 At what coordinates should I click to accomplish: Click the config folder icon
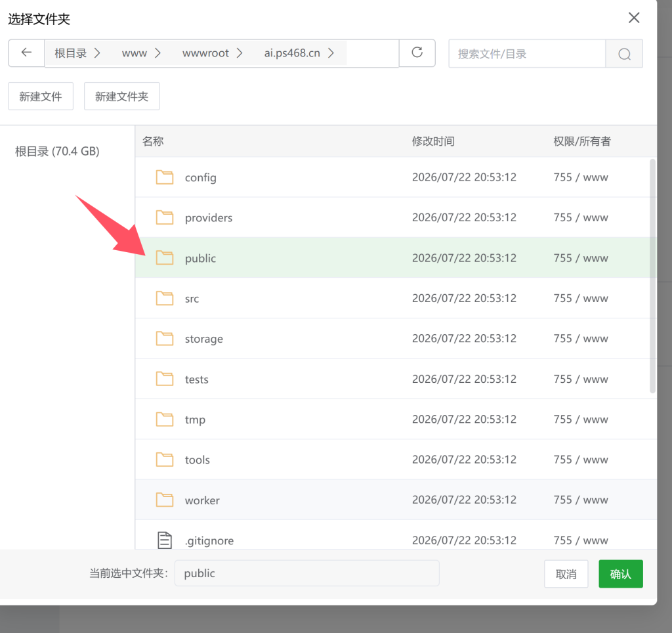(165, 177)
